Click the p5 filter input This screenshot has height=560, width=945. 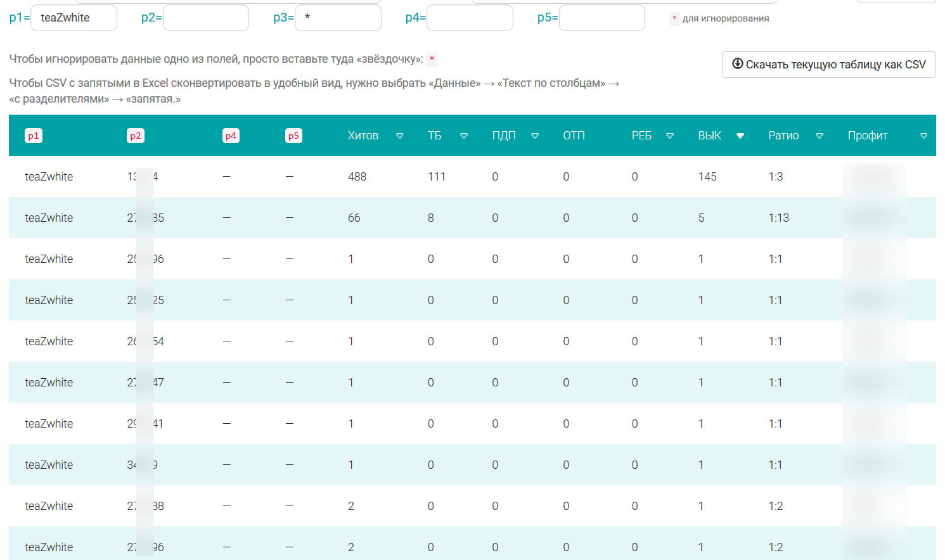602,18
